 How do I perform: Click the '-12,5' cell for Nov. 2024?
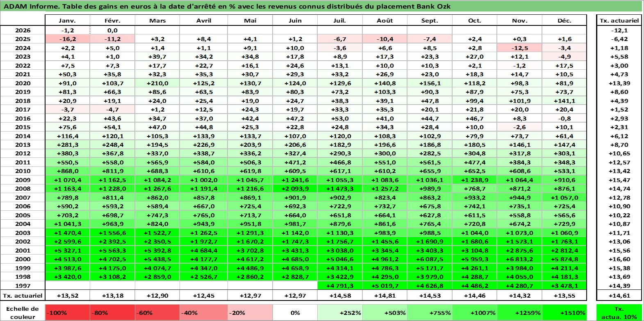(519, 48)
